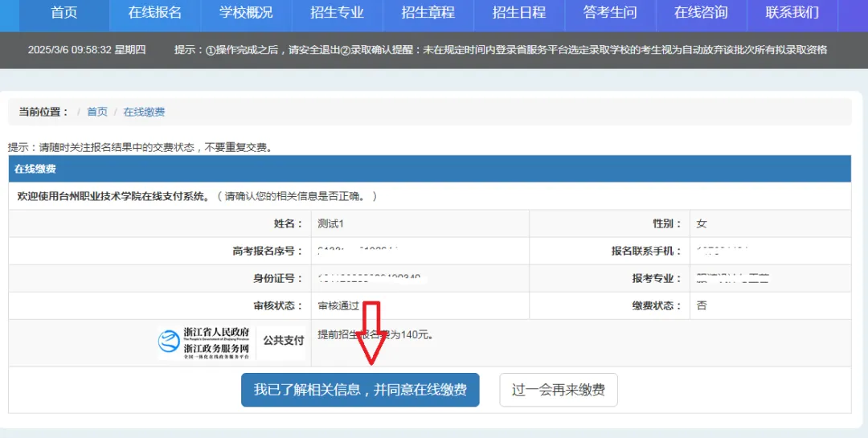This screenshot has height=438, width=868.
Task: Open the 招生章程 navigation item
Action: 428,13
